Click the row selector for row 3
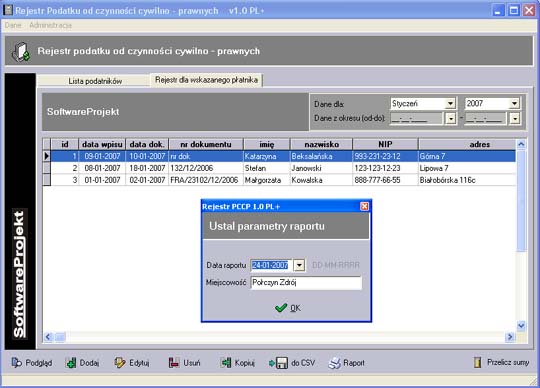The image size is (540, 388). [47, 180]
